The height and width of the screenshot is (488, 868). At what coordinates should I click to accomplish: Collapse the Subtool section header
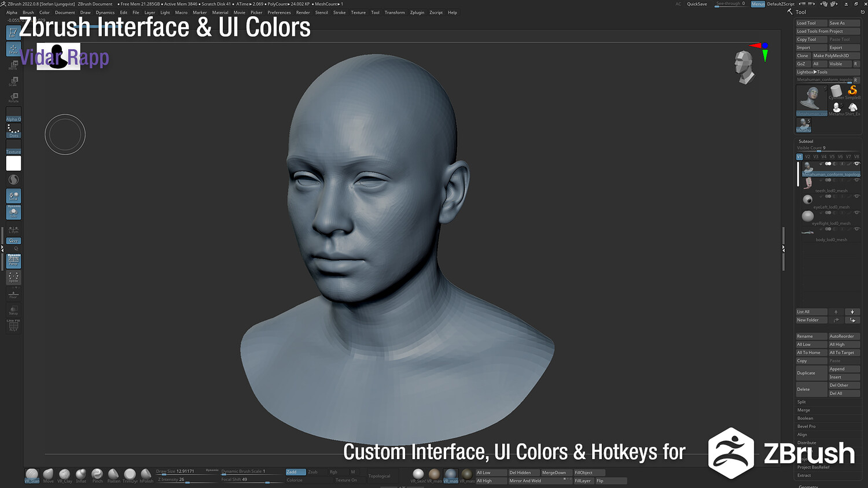pos(806,141)
